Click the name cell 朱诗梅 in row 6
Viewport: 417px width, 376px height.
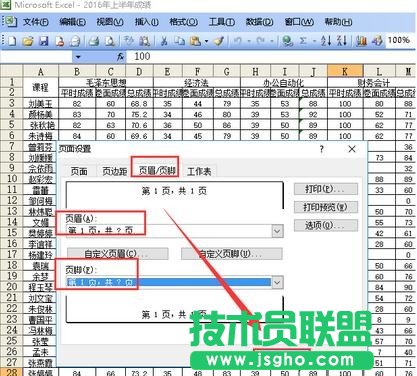coord(41,136)
